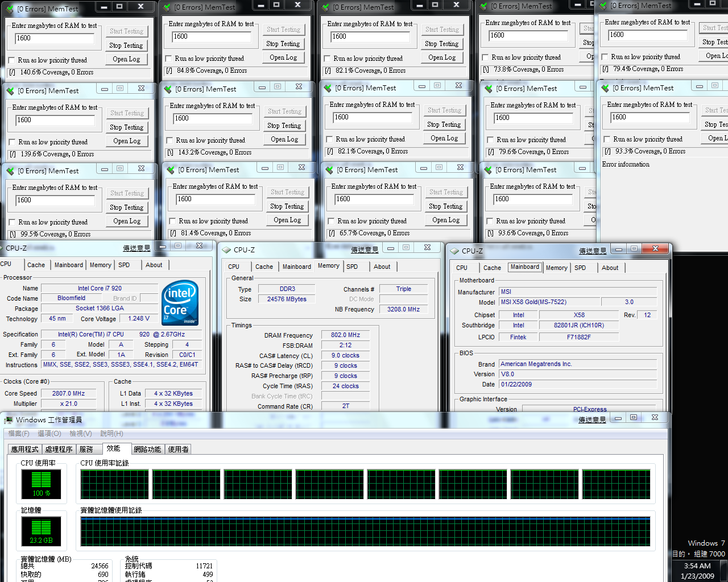The image size is (728, 582).
Task: Open SPD tab in the CPU-Z memory timings window
Action: 352,267
